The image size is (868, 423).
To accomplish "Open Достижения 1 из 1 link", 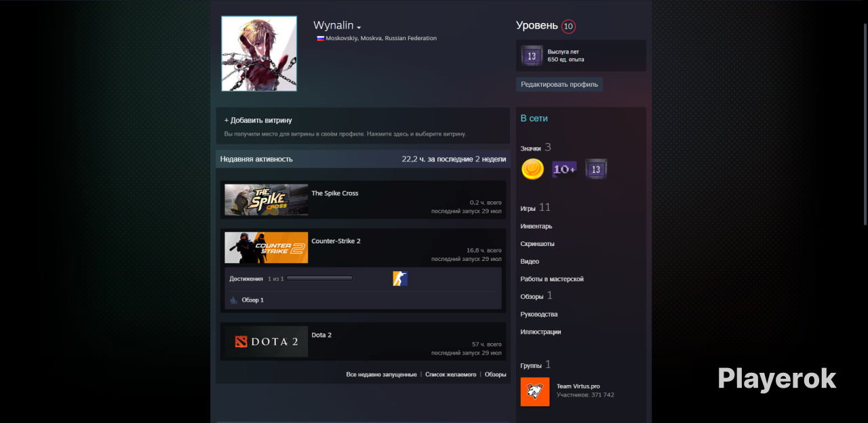I will 256,279.
